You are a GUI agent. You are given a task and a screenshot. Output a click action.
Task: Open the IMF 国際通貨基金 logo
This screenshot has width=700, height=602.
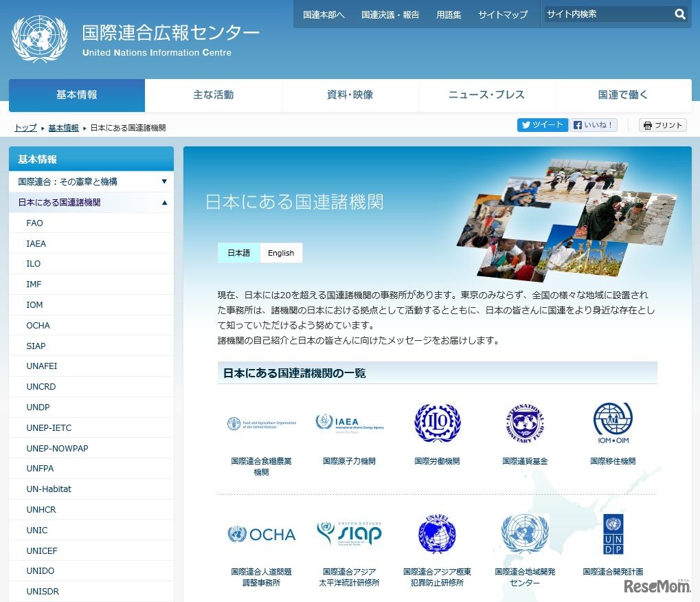525,423
